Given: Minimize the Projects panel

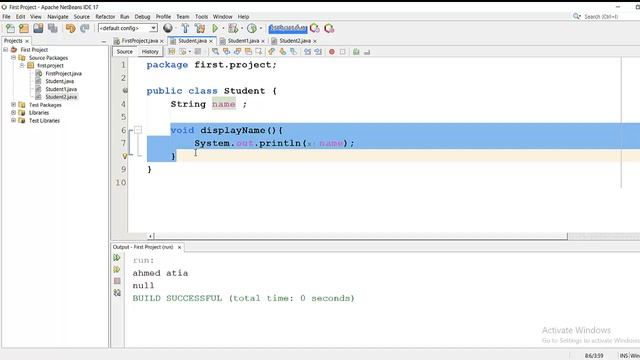Looking at the screenshot, I should (104, 41).
